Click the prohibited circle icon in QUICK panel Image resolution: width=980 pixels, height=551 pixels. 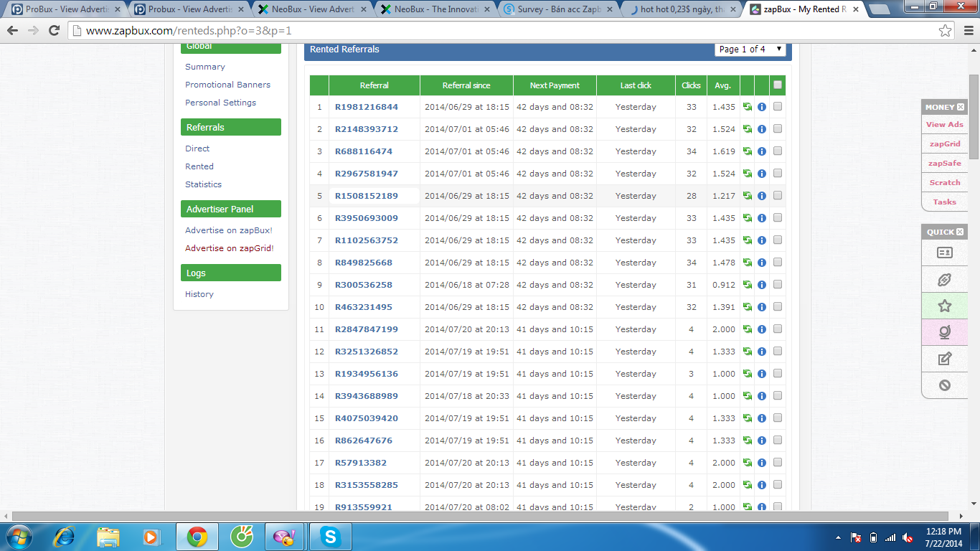945,385
